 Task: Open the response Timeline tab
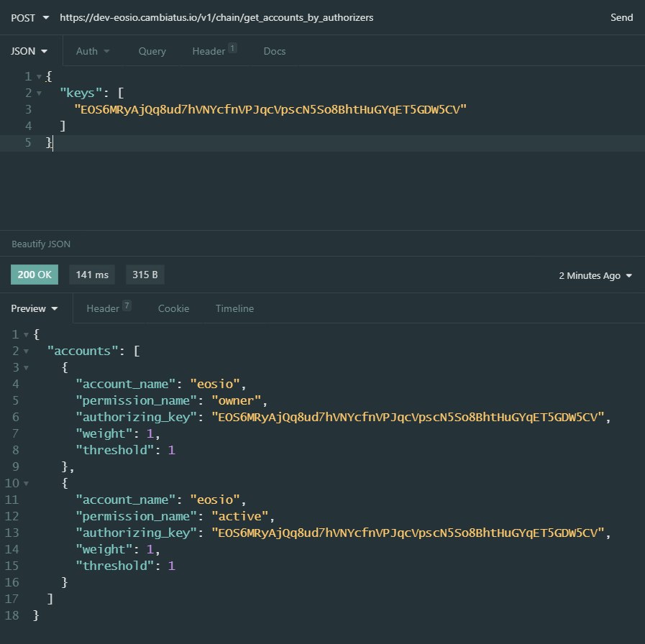234,308
